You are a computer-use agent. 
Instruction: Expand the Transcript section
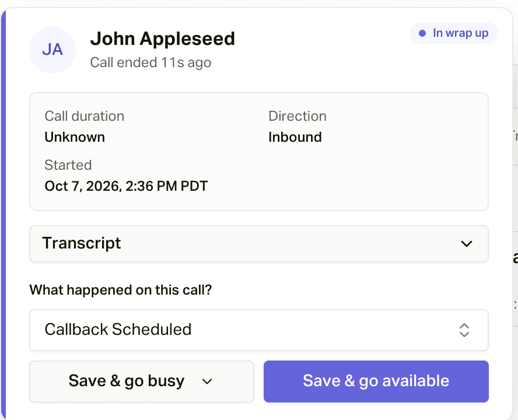tap(258, 244)
